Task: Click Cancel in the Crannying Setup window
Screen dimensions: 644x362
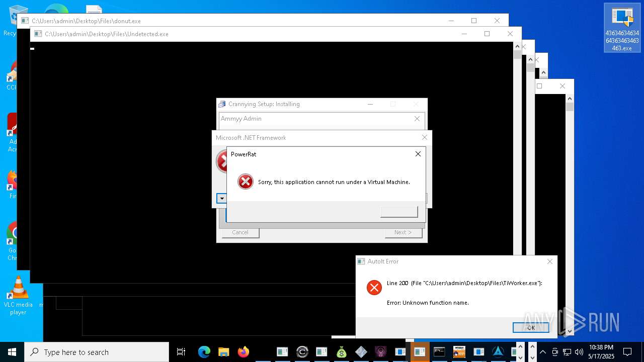Action: (x=240, y=232)
